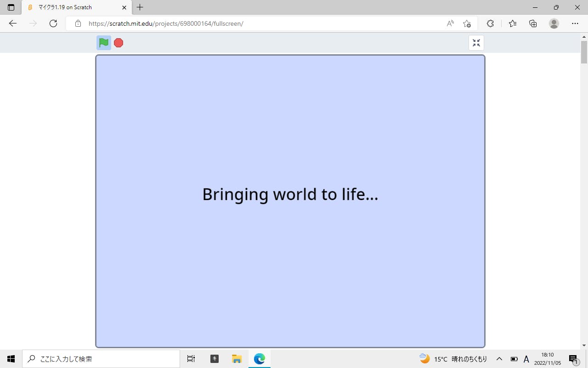The height and width of the screenshot is (368, 588).
Task: Click the Windows taskbar search box
Action: click(x=101, y=359)
